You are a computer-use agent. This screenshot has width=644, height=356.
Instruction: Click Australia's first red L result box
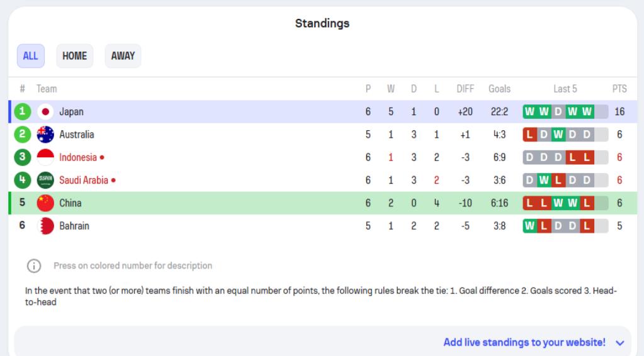[x=529, y=135]
